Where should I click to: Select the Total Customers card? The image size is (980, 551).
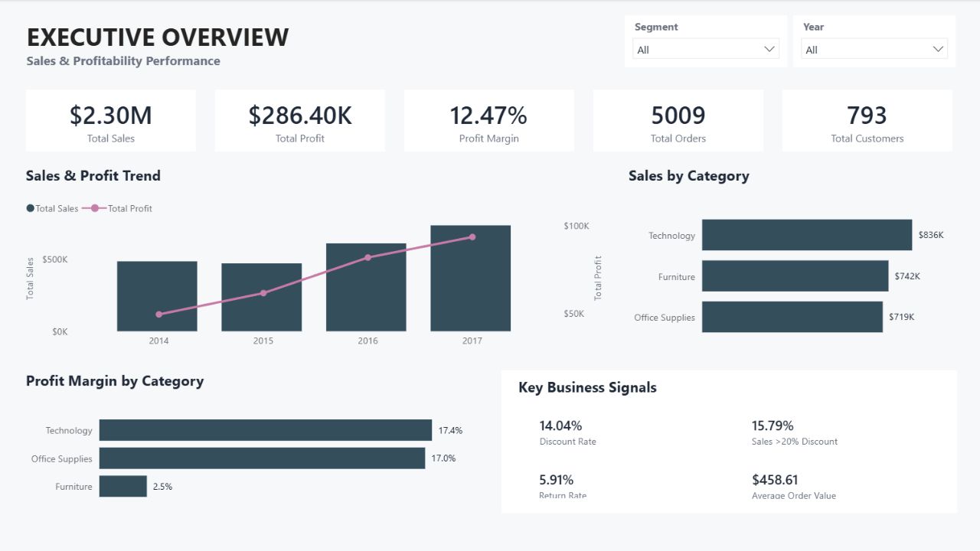point(867,120)
